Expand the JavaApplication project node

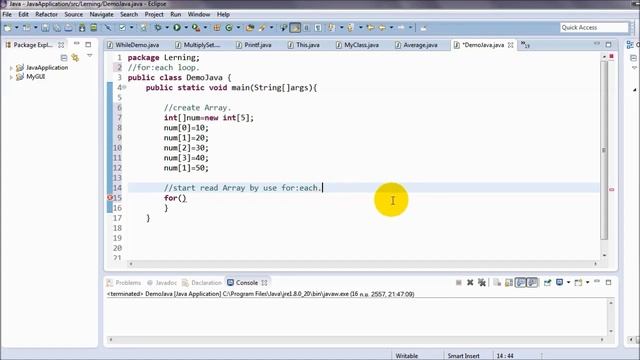pos(11,68)
